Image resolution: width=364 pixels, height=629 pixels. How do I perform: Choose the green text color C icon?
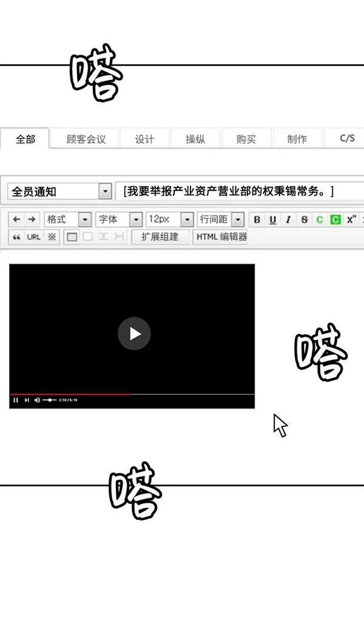pos(320,220)
